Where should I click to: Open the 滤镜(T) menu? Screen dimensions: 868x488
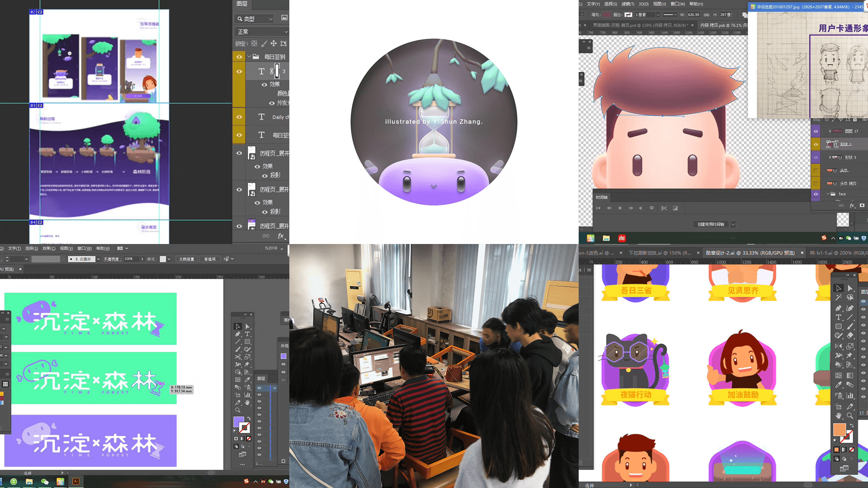627,4
